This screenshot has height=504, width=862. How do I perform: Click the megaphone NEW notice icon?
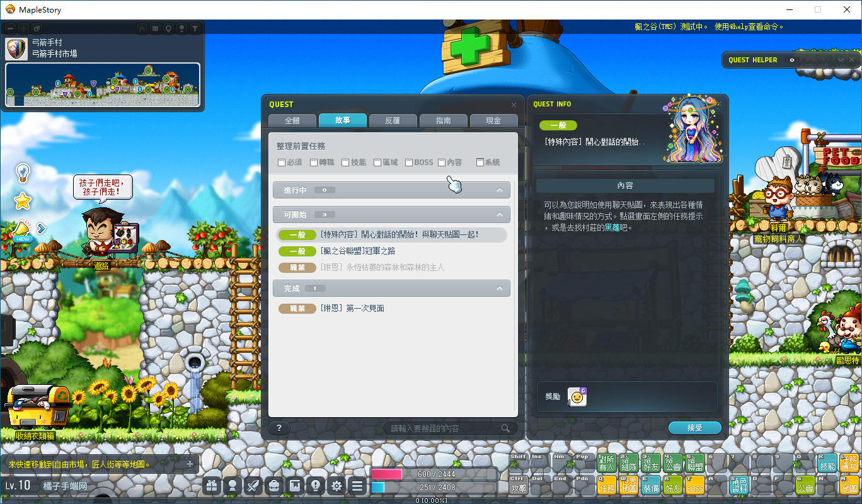click(22, 231)
